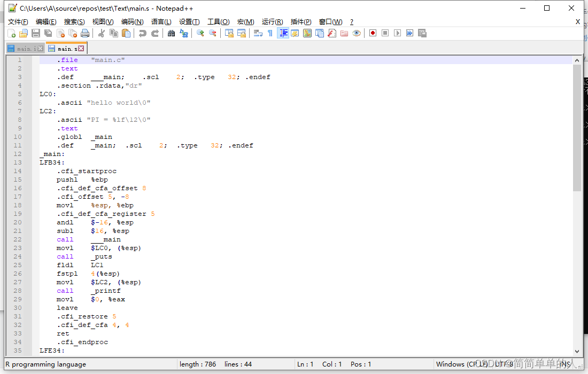Image resolution: width=588 pixels, height=374 pixels.
Task: Run the macro multiple times icon
Action: (410, 33)
